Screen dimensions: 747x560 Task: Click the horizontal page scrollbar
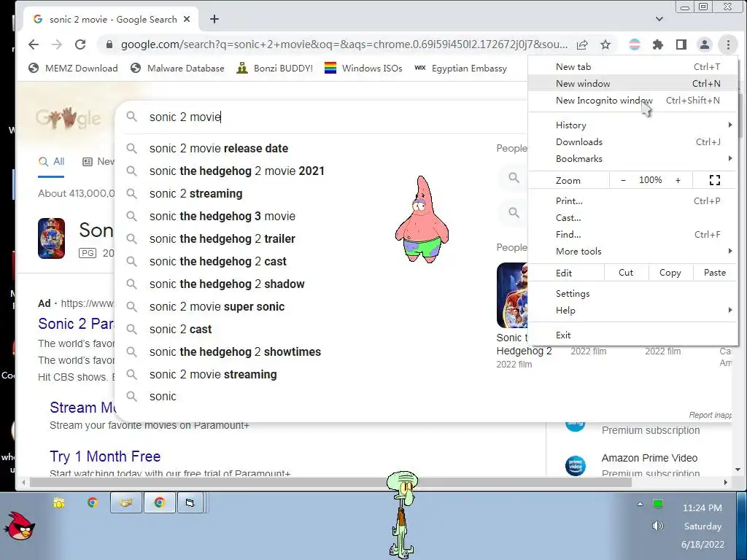[330, 483]
